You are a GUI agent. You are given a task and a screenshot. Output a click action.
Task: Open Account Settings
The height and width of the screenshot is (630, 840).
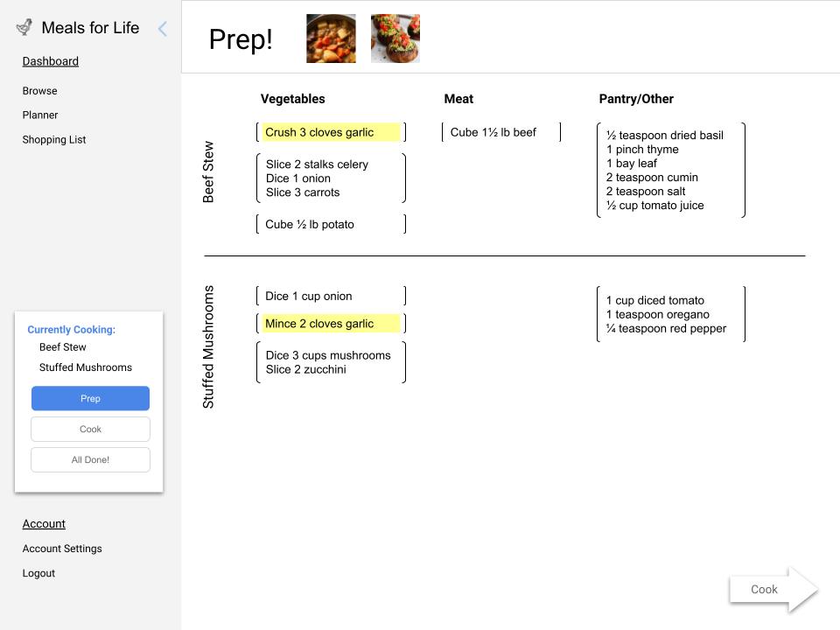61,549
